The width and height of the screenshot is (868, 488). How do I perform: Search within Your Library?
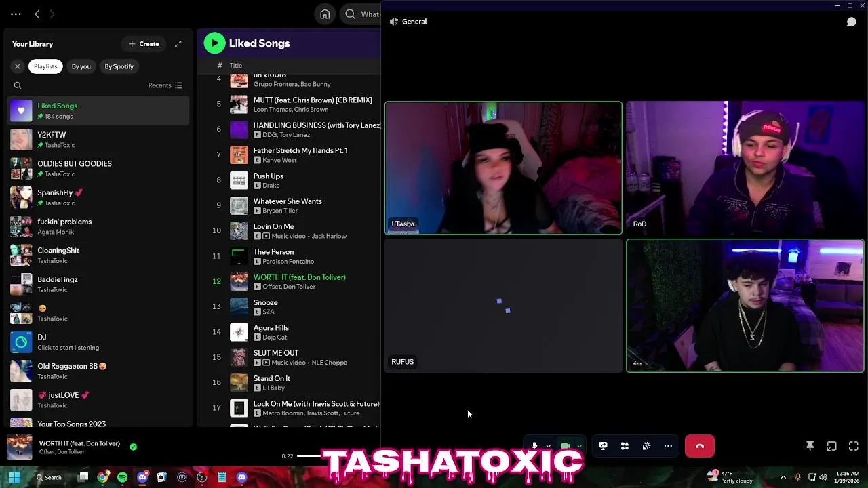pos(18,85)
